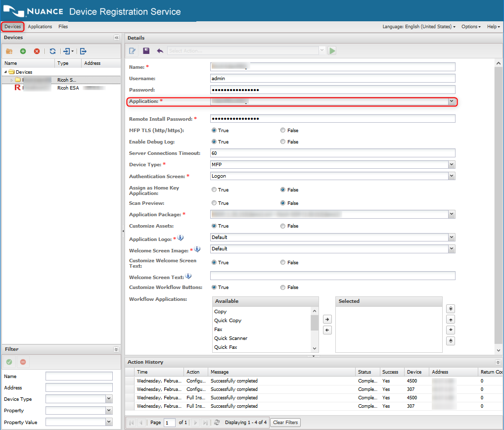Click the Add Group folder icon
Screen dimensions: 504x430
pyautogui.click(x=9, y=51)
